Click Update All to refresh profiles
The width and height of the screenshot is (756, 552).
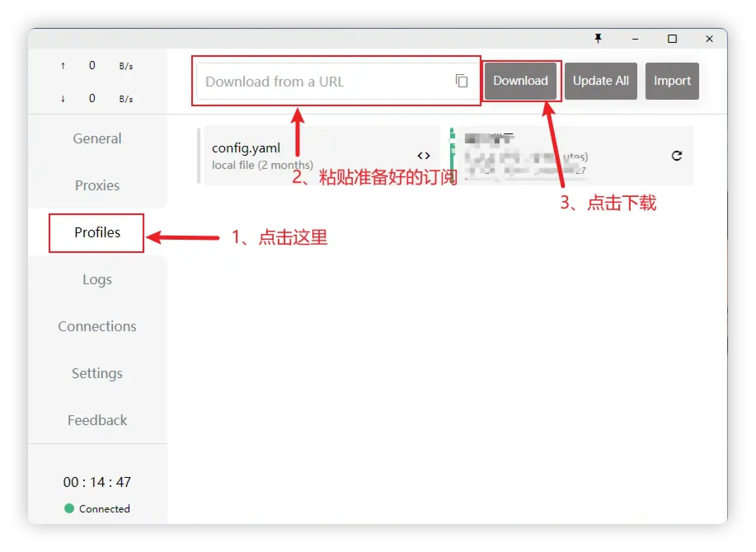click(x=601, y=81)
